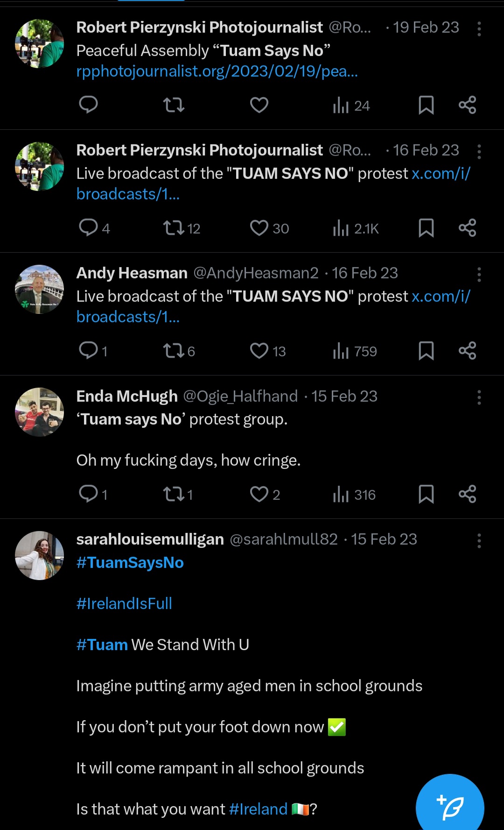Open Andy Heasman's profile avatar

(x=40, y=289)
